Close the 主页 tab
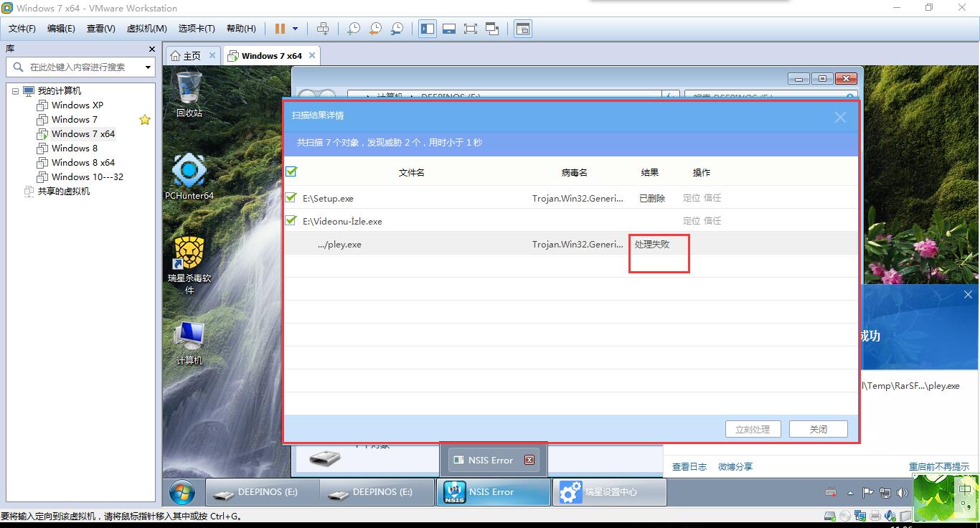The image size is (980, 528). (x=212, y=55)
